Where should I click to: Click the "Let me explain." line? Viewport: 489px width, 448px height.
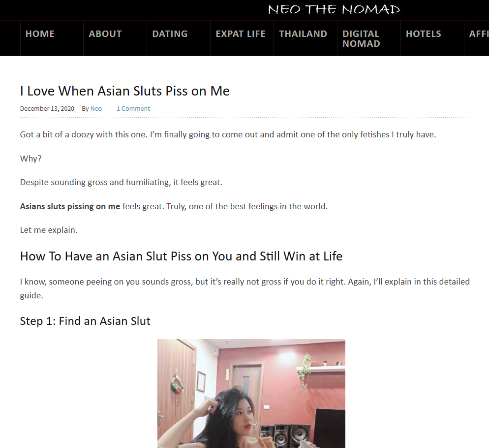pos(48,230)
